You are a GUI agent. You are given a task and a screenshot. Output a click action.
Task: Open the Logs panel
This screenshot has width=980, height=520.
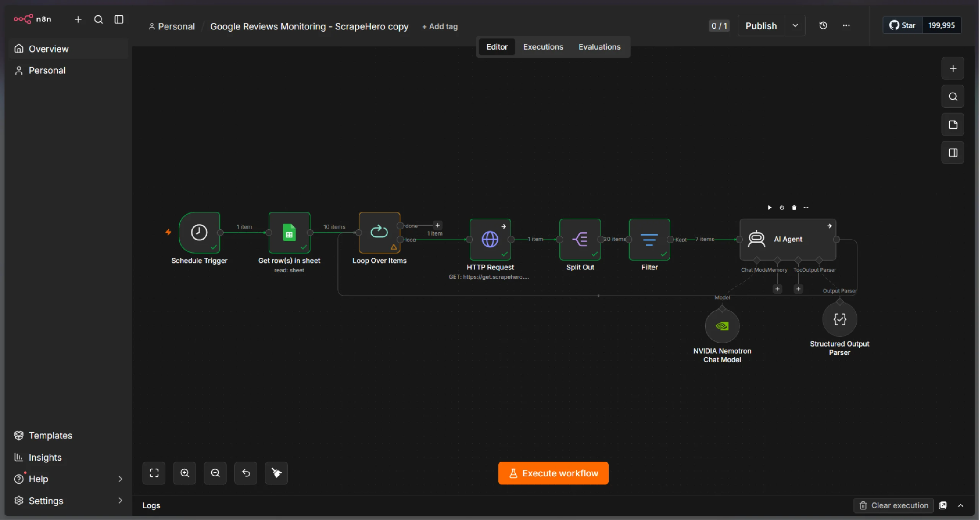click(151, 505)
